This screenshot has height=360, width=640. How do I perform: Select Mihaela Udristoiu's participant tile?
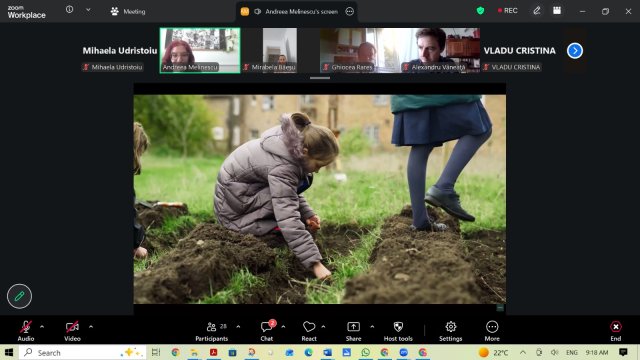click(119, 51)
